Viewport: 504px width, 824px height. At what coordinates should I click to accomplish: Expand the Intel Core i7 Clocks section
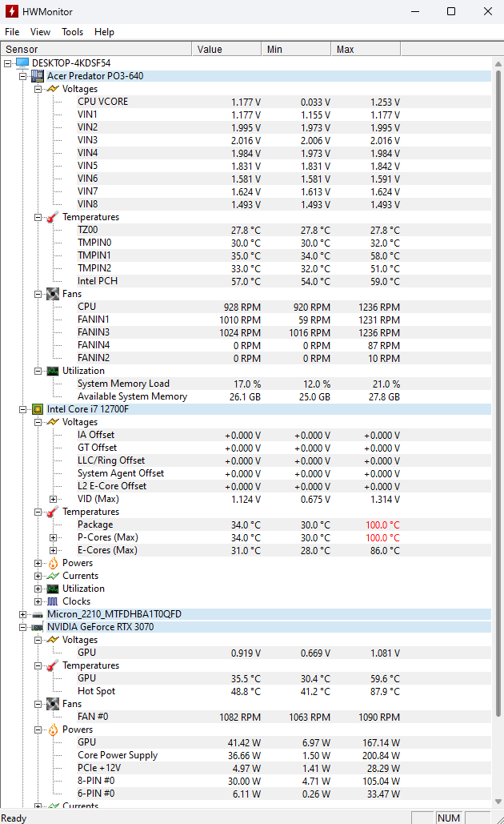point(38,601)
